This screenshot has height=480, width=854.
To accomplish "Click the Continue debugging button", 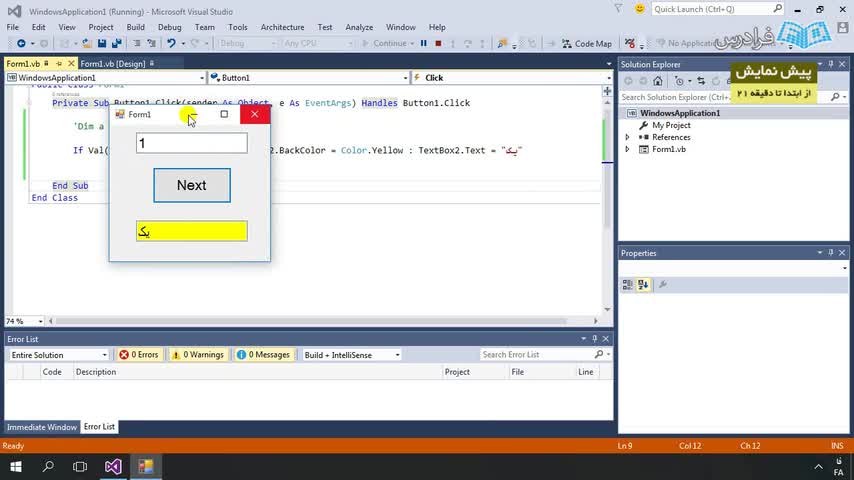I will (385, 43).
